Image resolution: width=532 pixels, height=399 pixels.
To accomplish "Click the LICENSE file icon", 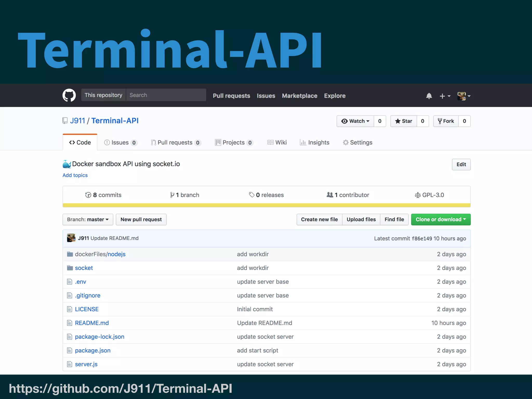I will [x=69, y=309].
